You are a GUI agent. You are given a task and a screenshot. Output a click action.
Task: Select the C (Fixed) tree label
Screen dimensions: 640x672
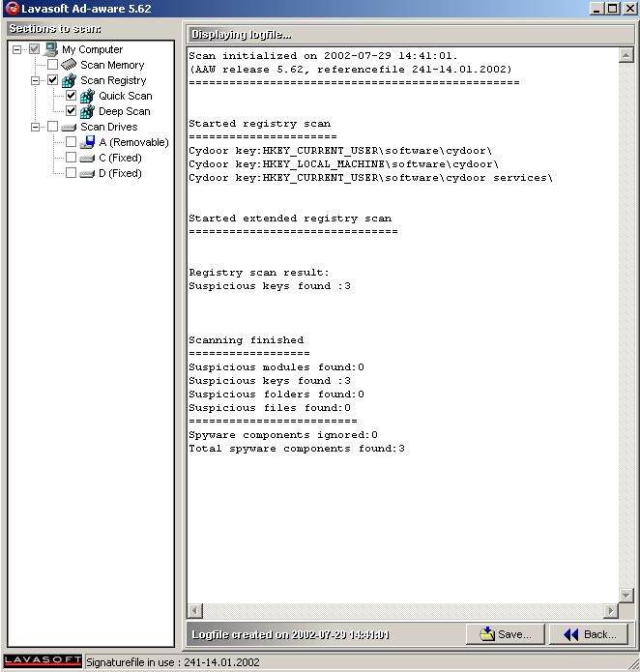121,158
